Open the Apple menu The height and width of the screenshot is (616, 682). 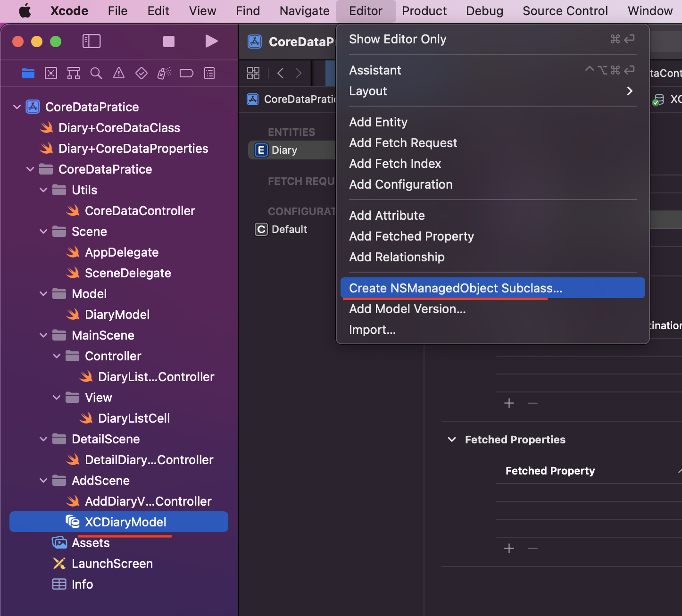tap(25, 11)
